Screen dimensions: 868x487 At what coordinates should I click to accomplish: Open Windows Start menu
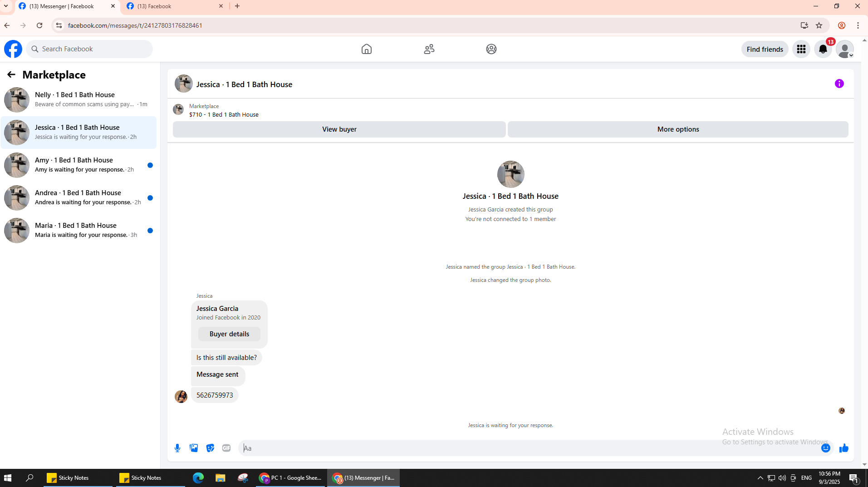point(8,478)
